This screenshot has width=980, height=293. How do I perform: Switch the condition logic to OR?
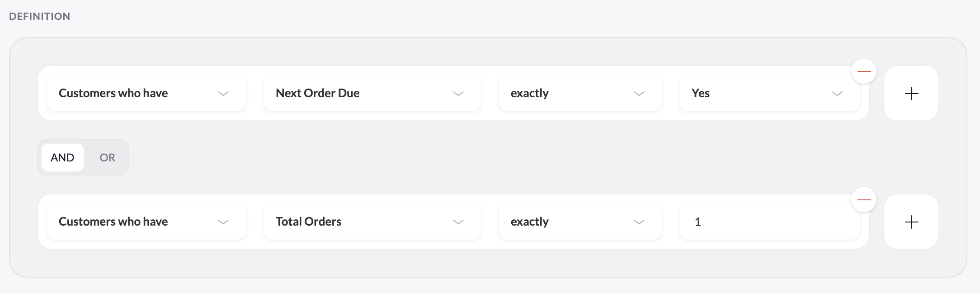point(107,157)
